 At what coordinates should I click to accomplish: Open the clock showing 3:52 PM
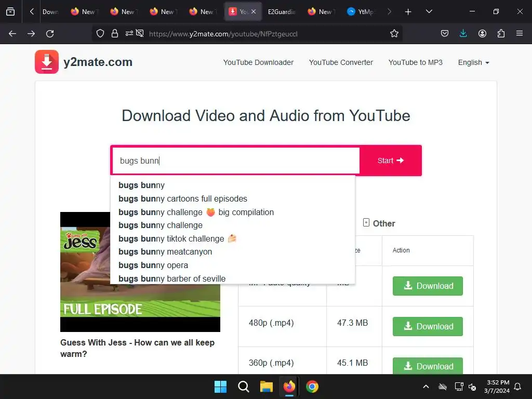497,387
